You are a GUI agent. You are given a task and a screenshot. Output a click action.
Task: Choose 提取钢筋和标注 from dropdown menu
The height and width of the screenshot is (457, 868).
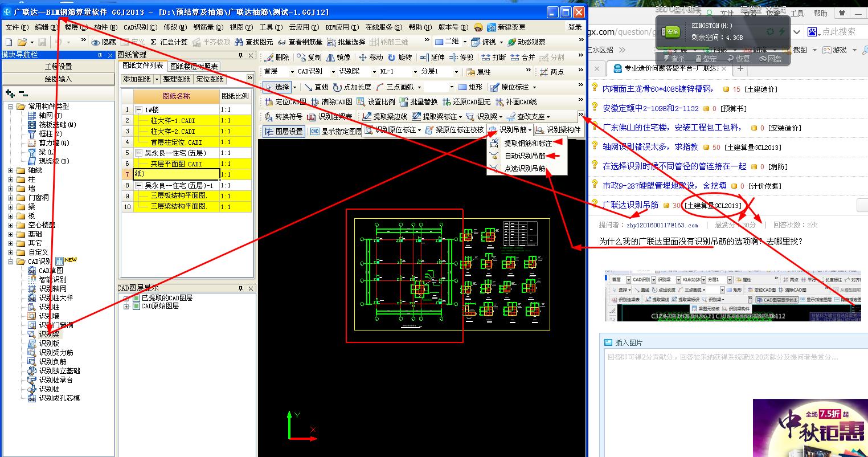527,144
